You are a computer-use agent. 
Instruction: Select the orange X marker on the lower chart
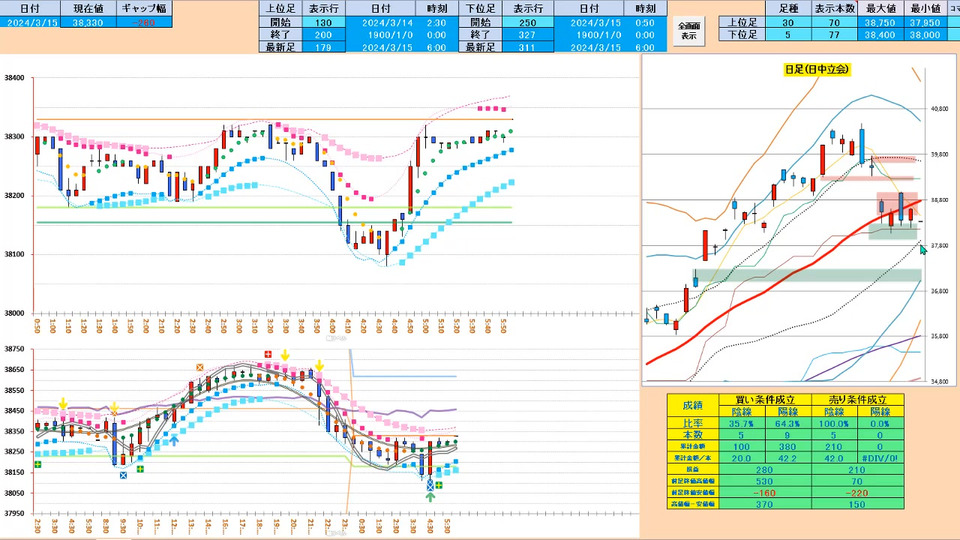click(x=200, y=367)
